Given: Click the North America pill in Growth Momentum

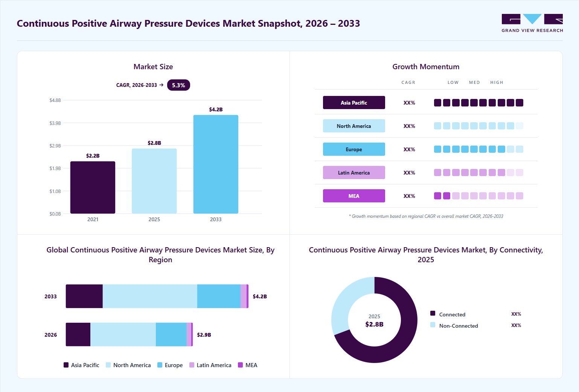Looking at the screenshot, I should [x=354, y=126].
